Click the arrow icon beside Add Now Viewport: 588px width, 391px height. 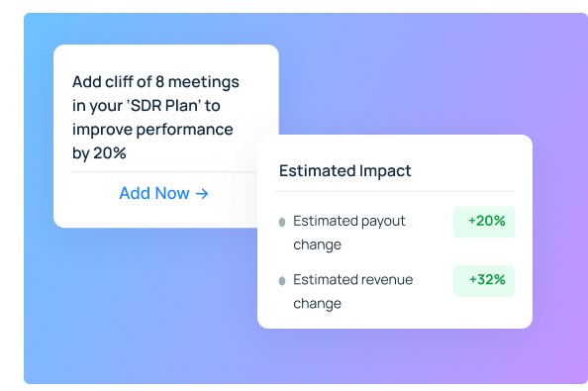[202, 194]
